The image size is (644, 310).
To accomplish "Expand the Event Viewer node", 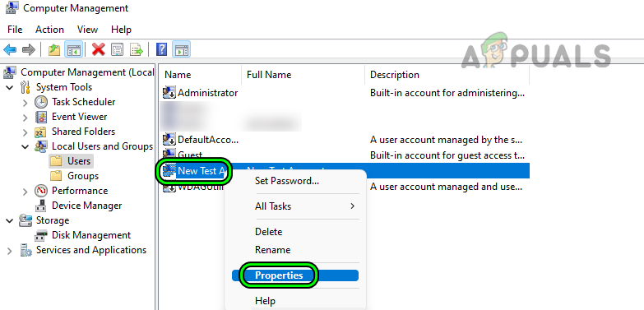I will click(x=25, y=118).
